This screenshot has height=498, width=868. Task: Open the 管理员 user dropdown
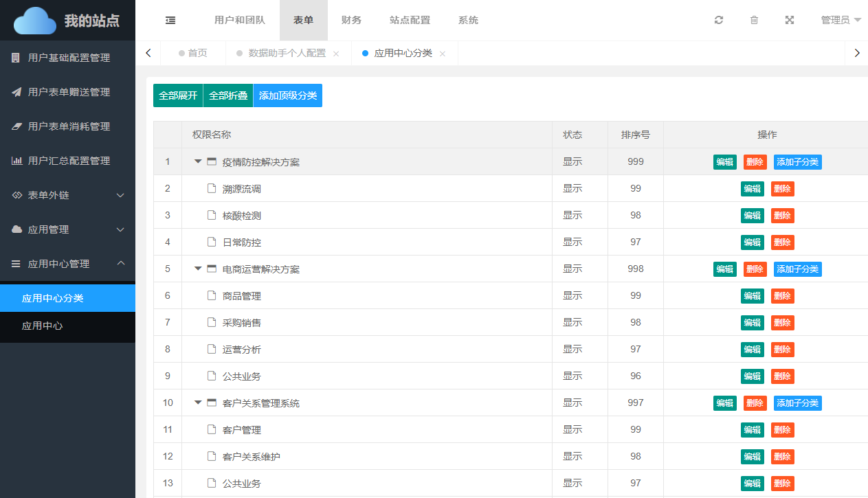click(x=841, y=21)
